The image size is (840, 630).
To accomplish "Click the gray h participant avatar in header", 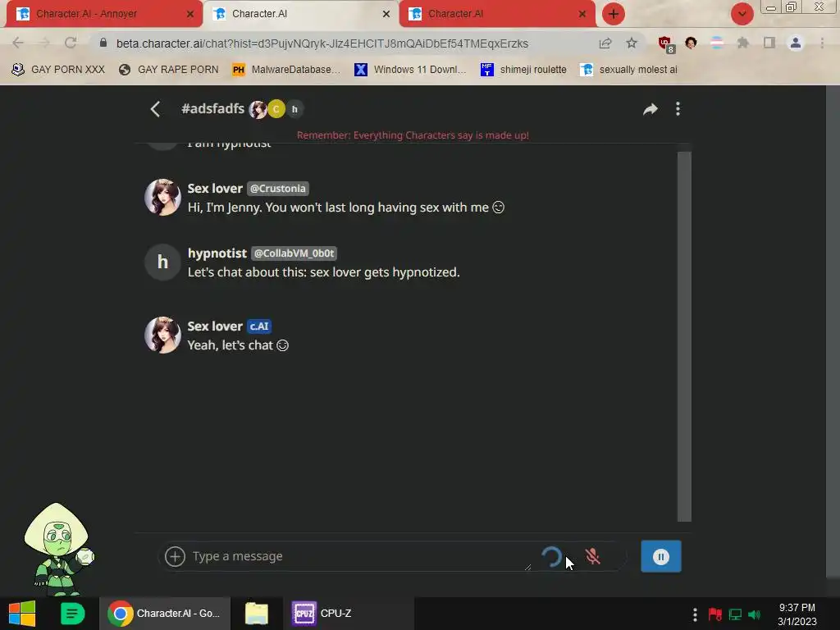I will pos(294,109).
